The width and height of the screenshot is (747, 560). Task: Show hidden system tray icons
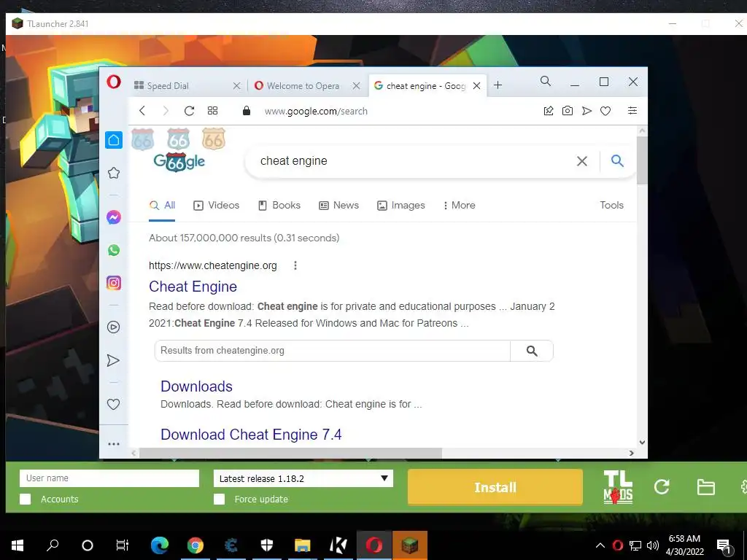coord(600,545)
